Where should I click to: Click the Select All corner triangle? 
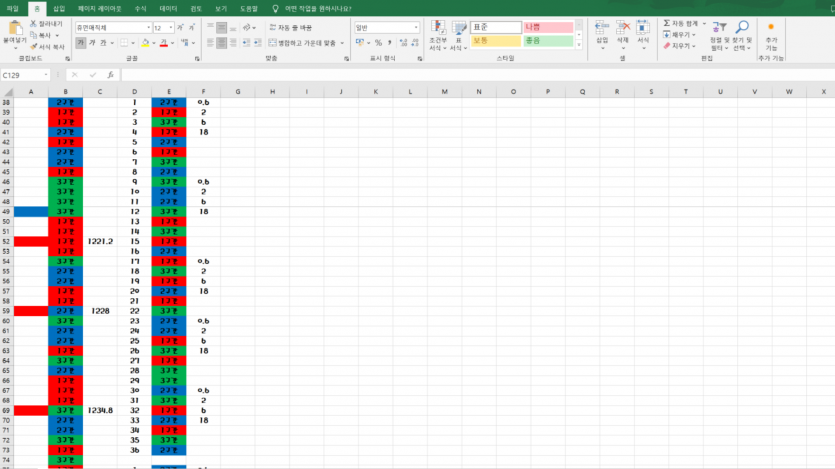7,92
